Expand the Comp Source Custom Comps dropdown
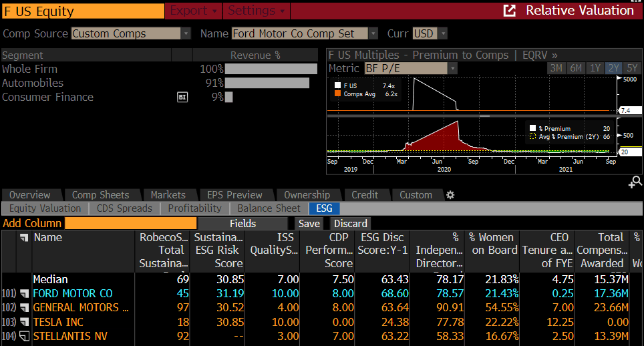Viewport: 644px width, 346px height. [x=186, y=33]
